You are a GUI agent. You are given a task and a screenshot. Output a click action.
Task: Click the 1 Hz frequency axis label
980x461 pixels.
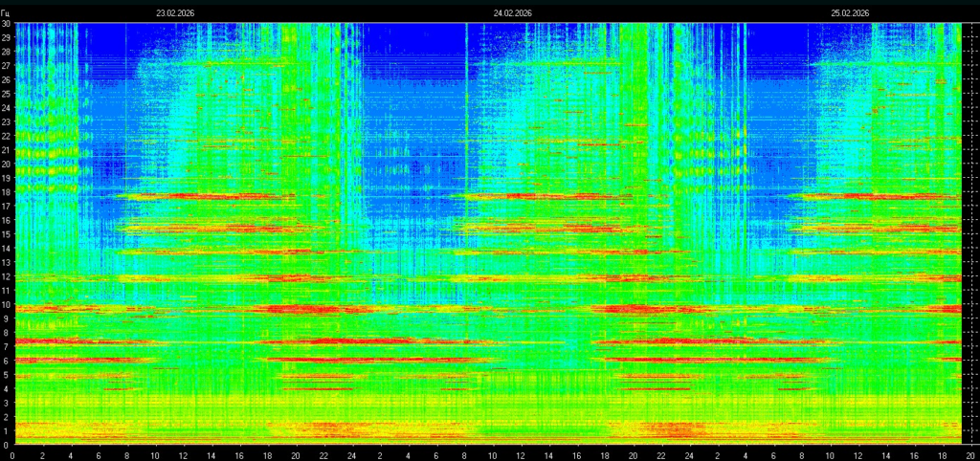[x=6, y=431]
